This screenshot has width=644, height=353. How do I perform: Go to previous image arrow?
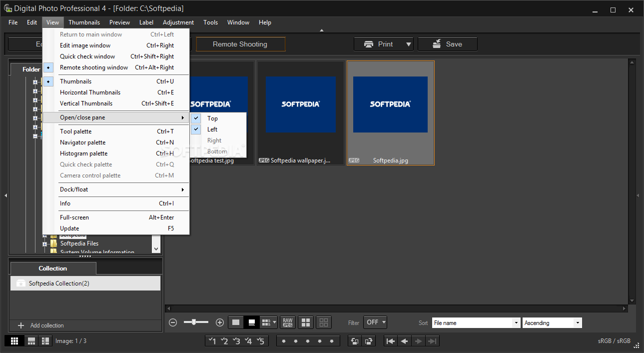pos(404,341)
